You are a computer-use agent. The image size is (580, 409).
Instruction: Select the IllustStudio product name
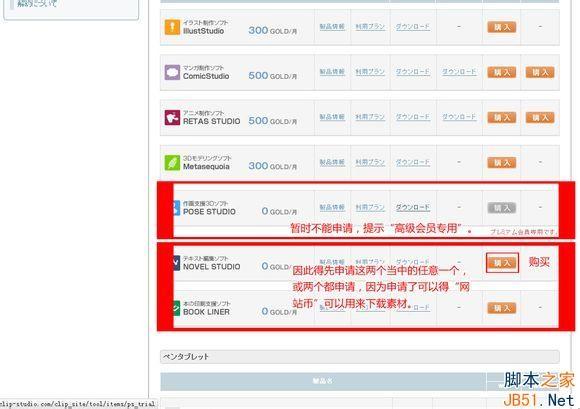[203, 31]
